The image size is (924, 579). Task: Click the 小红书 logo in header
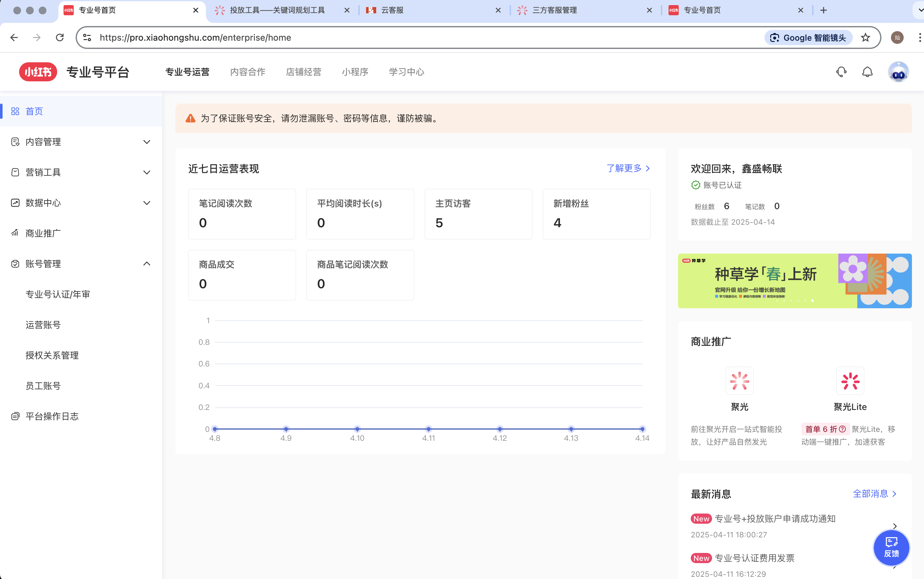tap(38, 72)
